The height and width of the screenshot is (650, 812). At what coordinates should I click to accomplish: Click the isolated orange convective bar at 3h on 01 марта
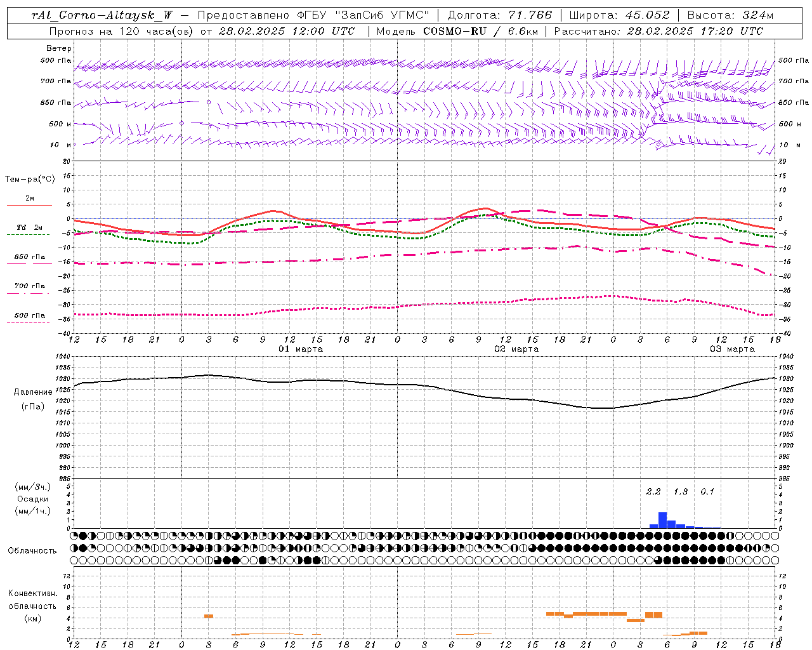[x=209, y=616]
